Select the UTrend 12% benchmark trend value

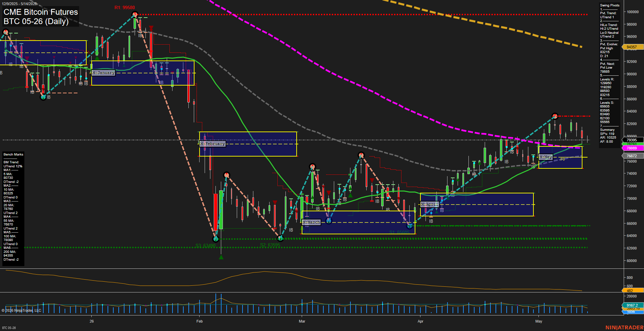click(x=13, y=166)
